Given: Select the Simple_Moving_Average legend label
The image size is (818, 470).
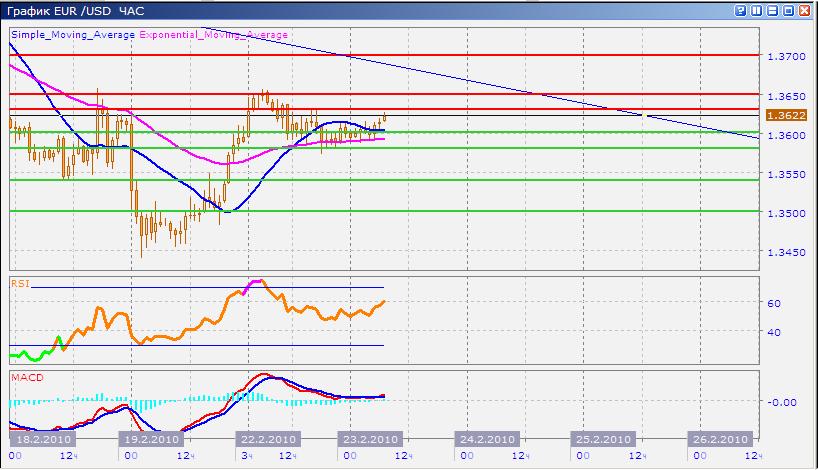Looking at the screenshot, I should tap(74, 34).
